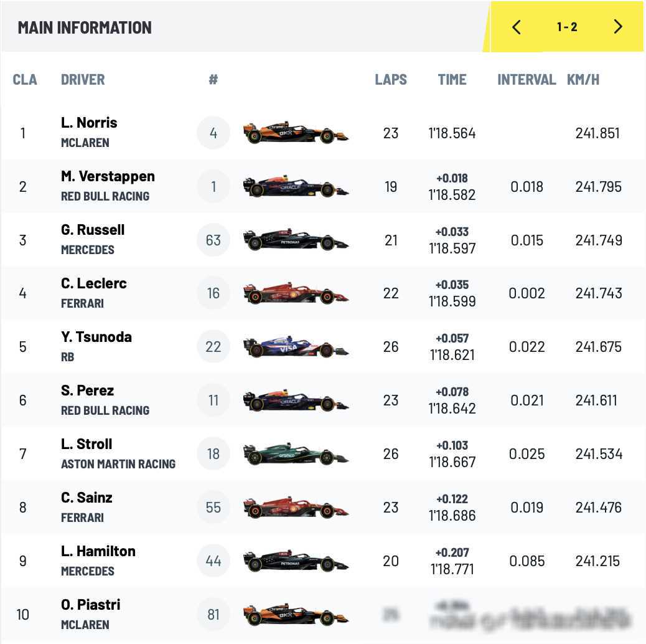Click the 1 - 2 page indicator
The width and height of the screenshot is (646, 644).
[567, 27]
